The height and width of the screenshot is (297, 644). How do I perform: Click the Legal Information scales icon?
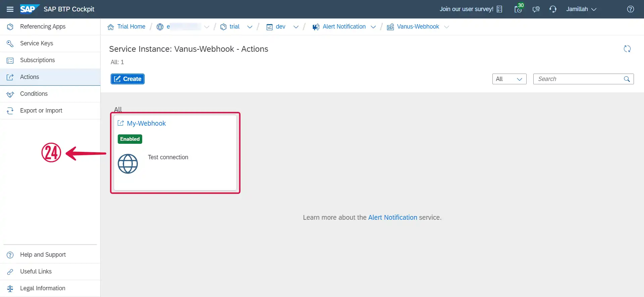(x=10, y=288)
